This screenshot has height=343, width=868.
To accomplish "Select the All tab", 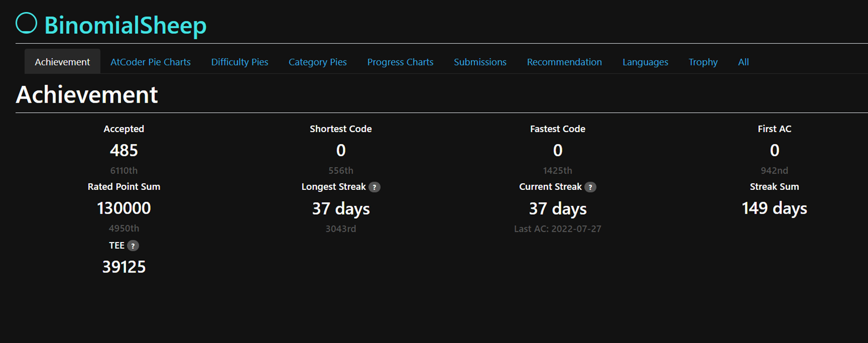I will click(743, 62).
